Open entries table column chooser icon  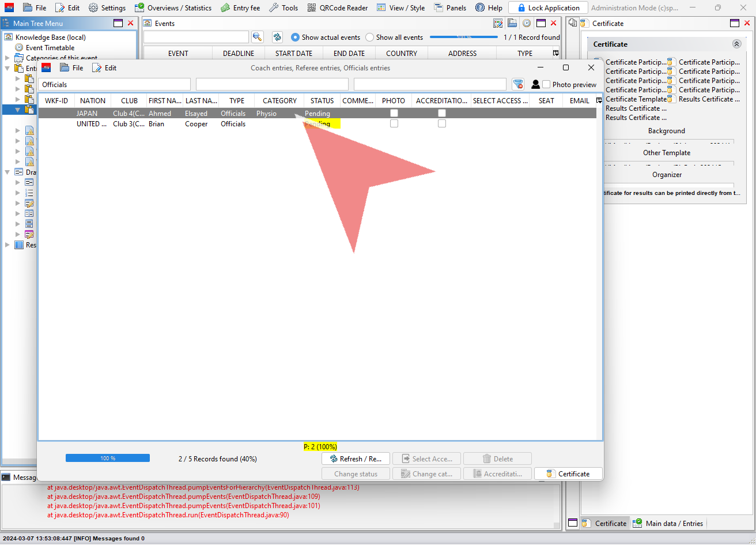click(599, 100)
